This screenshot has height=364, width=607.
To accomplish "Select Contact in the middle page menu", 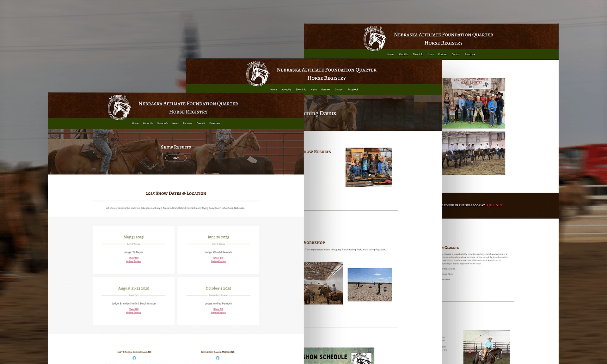I will [339, 89].
